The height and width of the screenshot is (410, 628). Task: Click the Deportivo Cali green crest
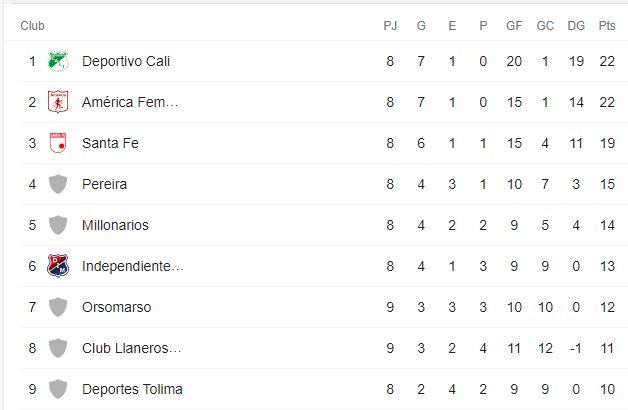click(x=58, y=61)
